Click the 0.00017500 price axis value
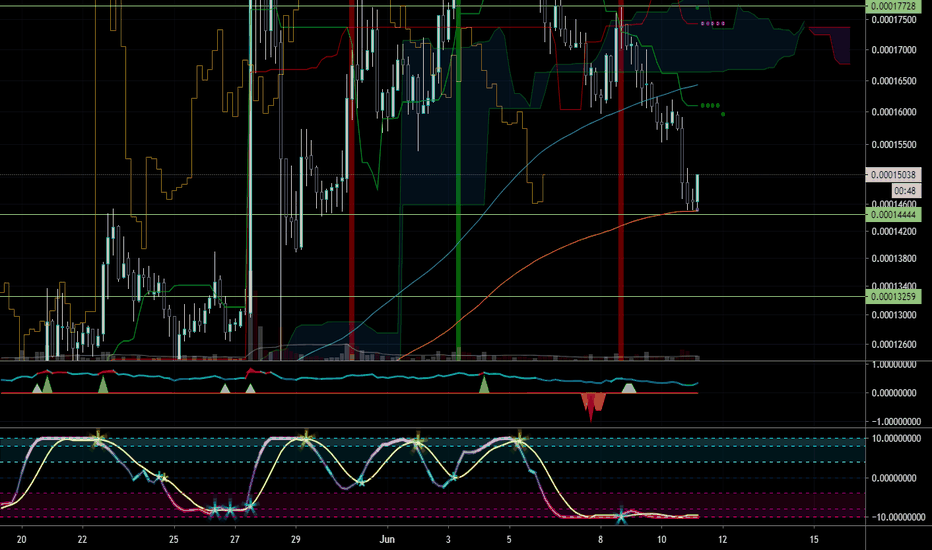 pos(893,20)
